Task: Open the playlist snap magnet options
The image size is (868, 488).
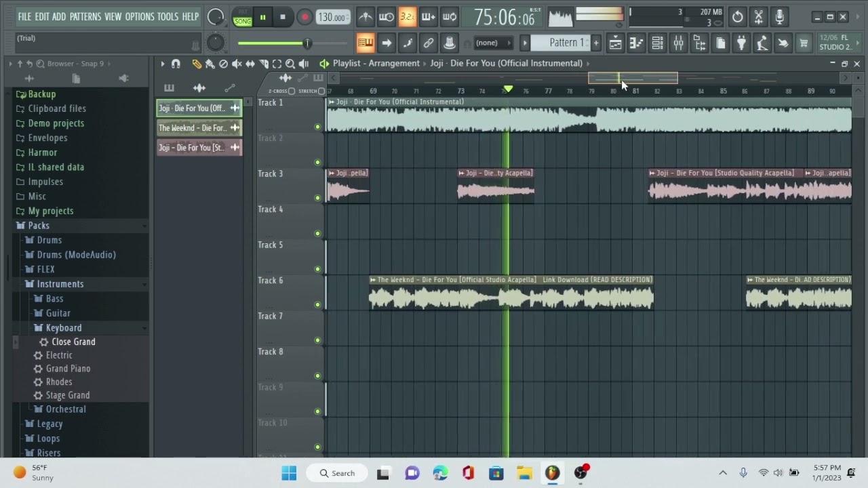Action: [x=176, y=64]
